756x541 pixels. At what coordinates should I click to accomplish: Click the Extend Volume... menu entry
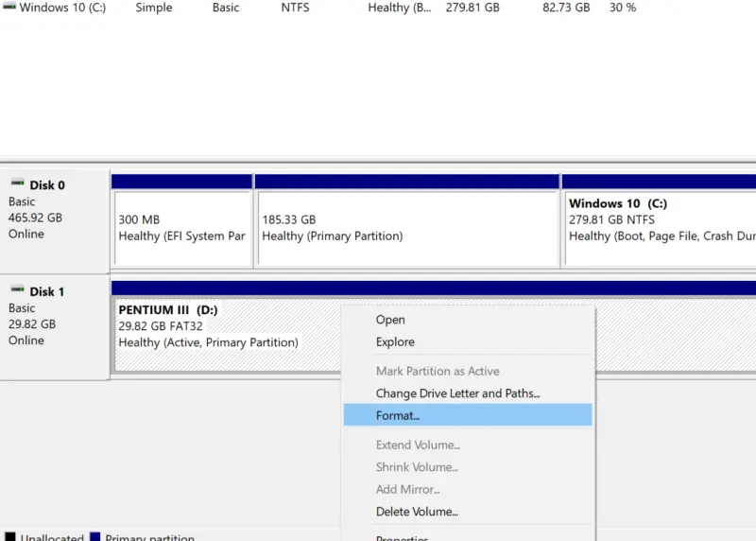468,445
